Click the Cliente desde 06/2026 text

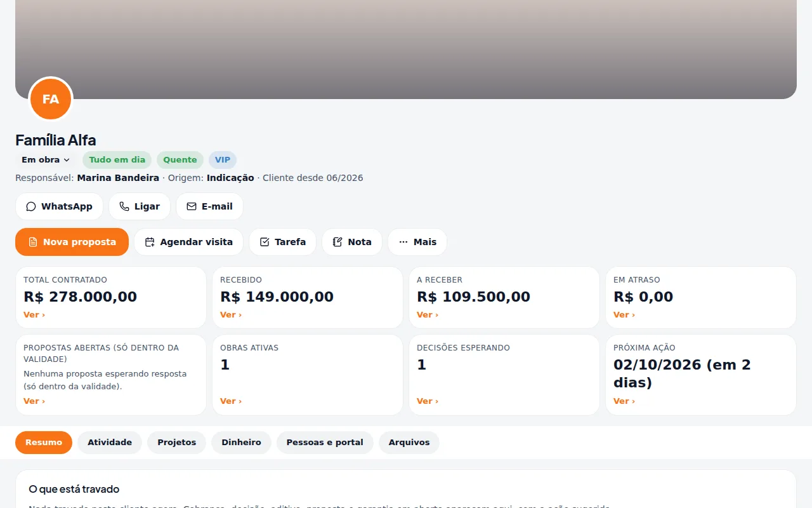click(313, 178)
